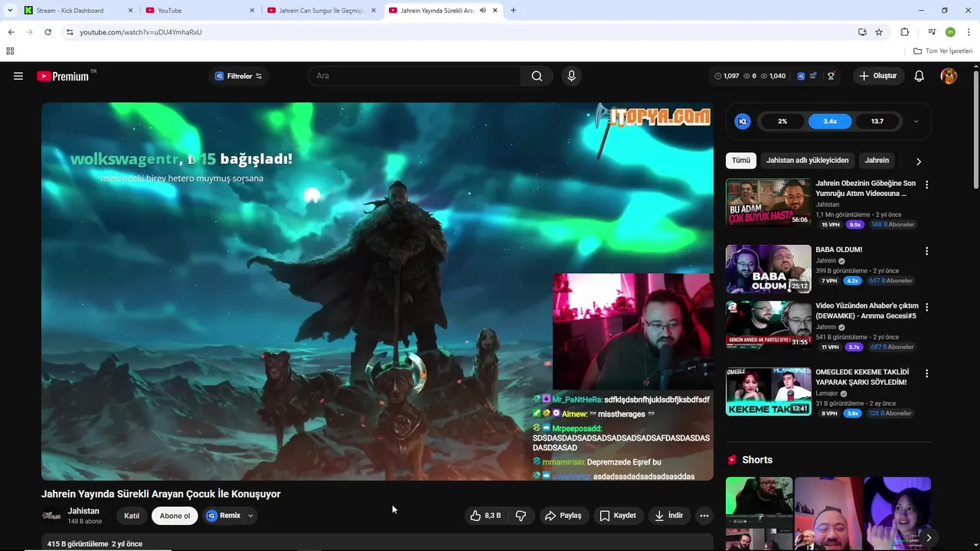Viewport: 980px width, 551px height.
Task: Subscribe via 'Abone ol' button
Action: tap(175, 516)
